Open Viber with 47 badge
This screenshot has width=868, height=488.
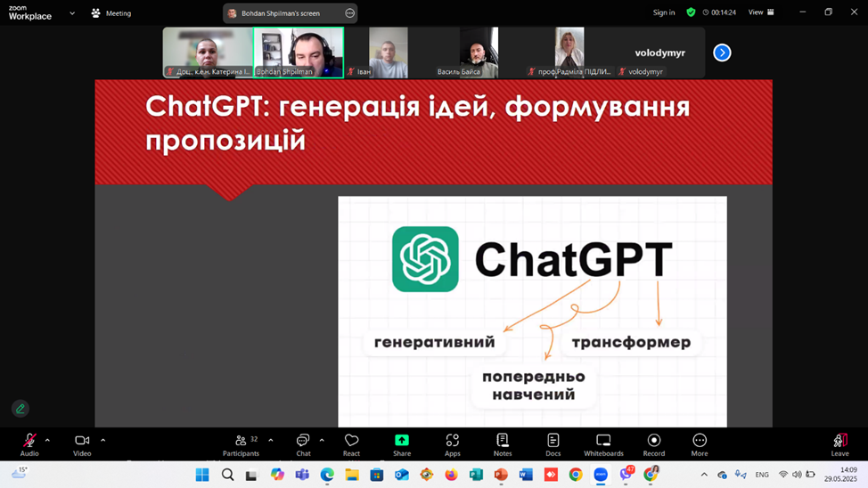626,474
